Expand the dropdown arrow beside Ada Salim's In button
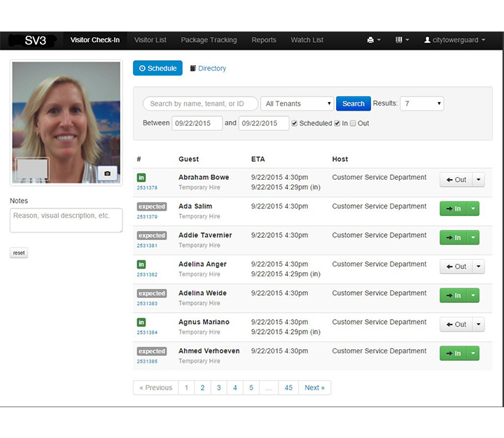The height and width of the screenshot is (438, 504). click(473, 209)
